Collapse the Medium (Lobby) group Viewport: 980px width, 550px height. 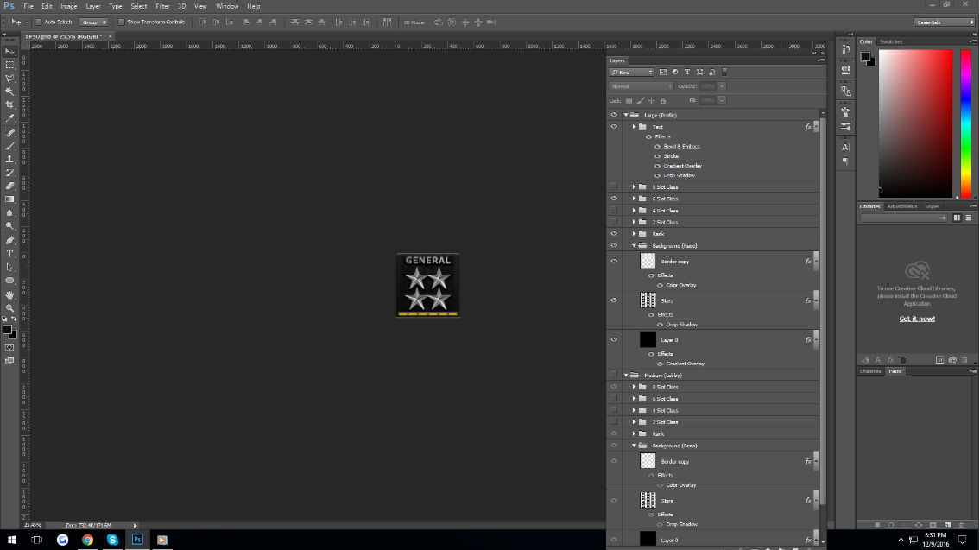626,375
